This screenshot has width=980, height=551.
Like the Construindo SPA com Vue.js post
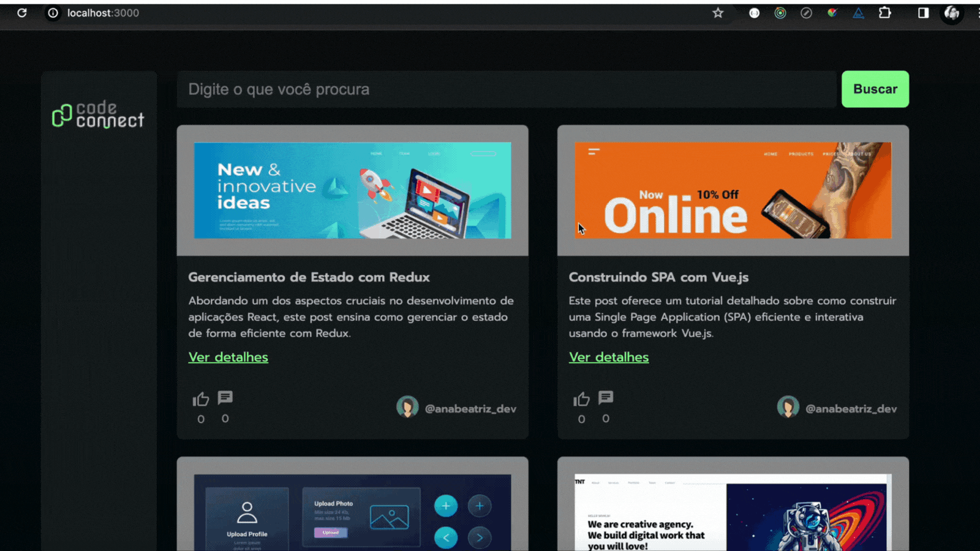click(581, 399)
